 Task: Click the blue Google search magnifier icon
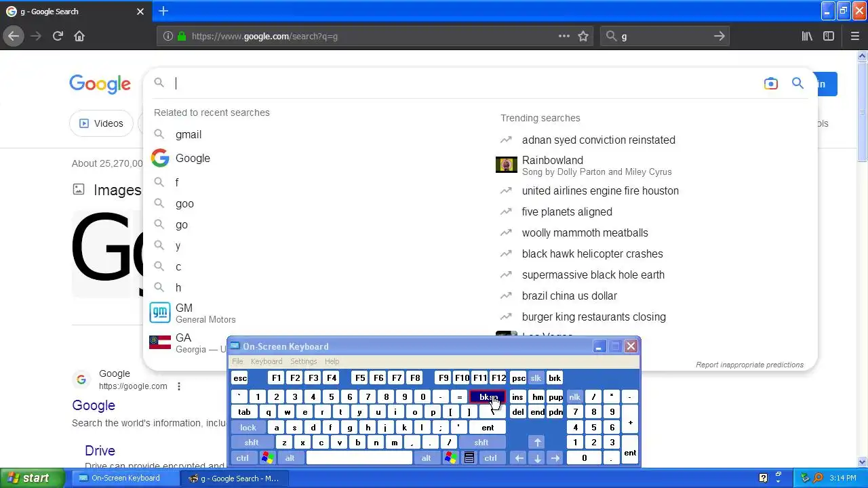tap(797, 83)
